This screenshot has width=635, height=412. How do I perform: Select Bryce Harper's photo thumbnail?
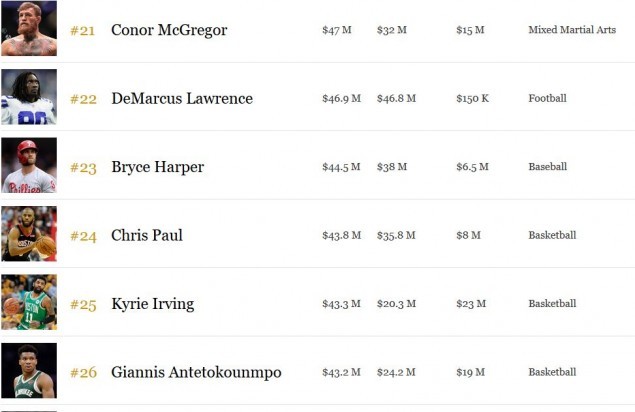pyautogui.click(x=29, y=166)
